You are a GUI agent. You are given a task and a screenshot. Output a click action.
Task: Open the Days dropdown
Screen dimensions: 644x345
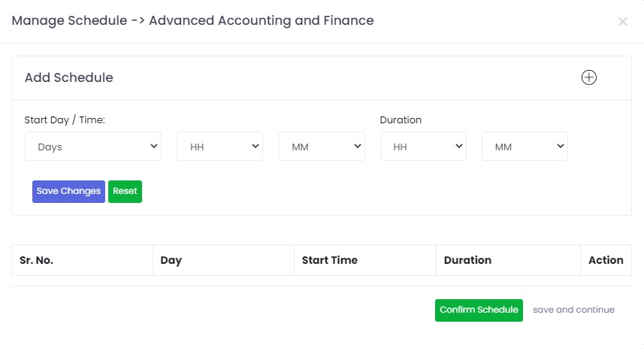click(x=93, y=147)
